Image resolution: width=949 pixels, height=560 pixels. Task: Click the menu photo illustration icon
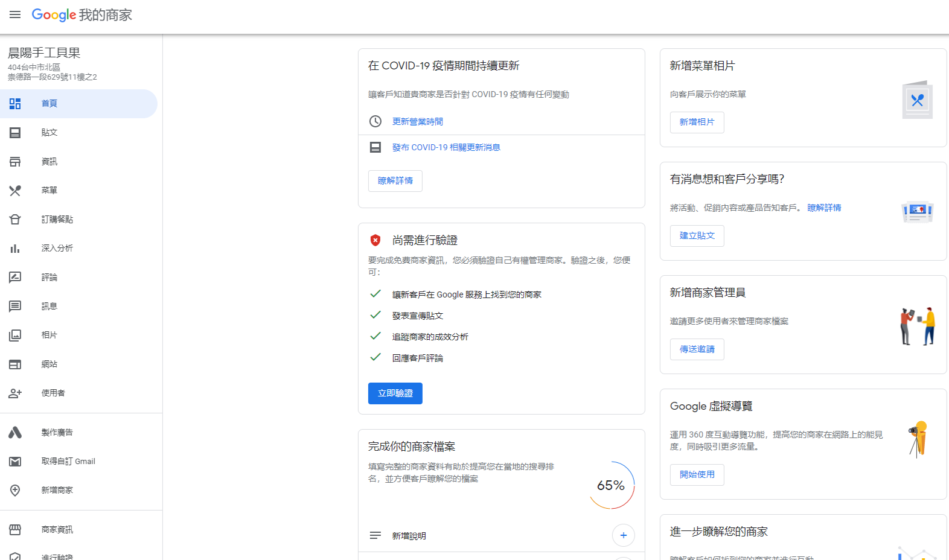coord(918,100)
